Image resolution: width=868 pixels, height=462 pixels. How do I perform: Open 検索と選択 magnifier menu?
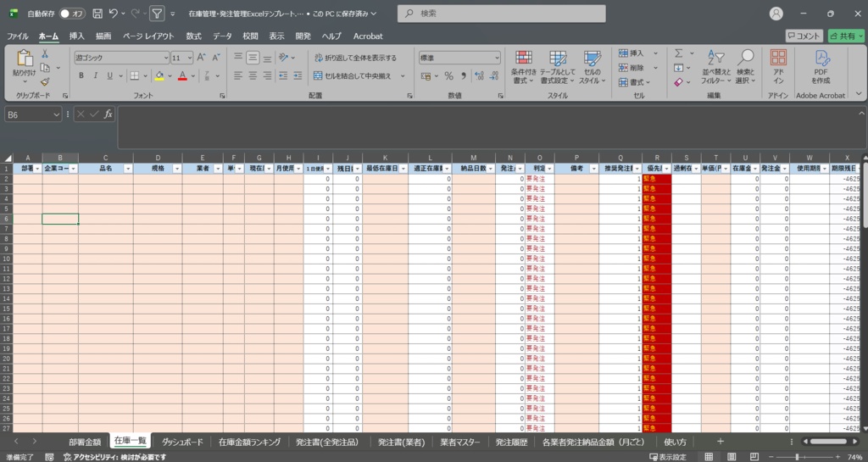point(745,68)
